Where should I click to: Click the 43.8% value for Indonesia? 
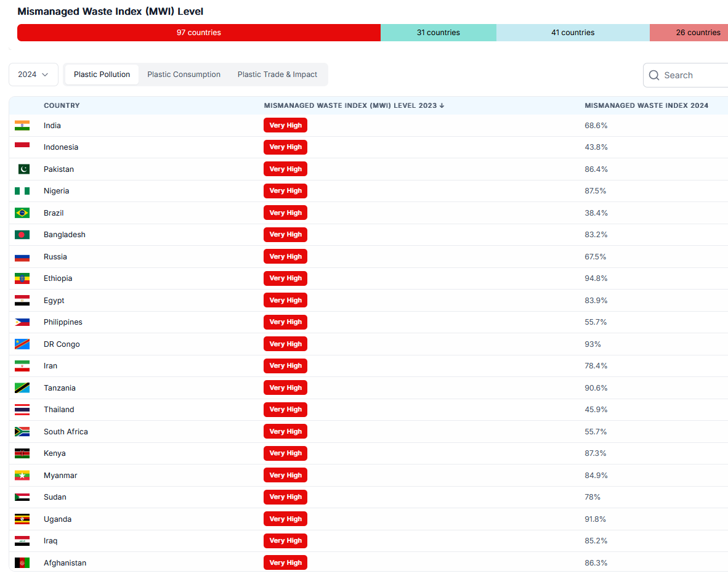[596, 147]
